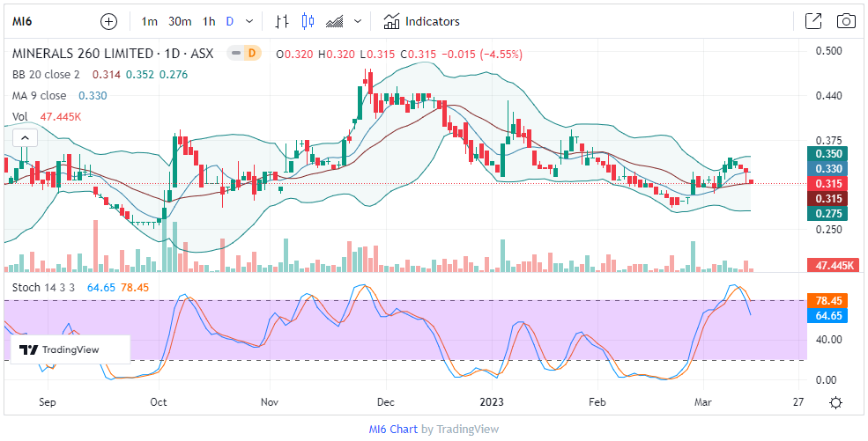Select the candlestick chart style icon

(x=307, y=21)
